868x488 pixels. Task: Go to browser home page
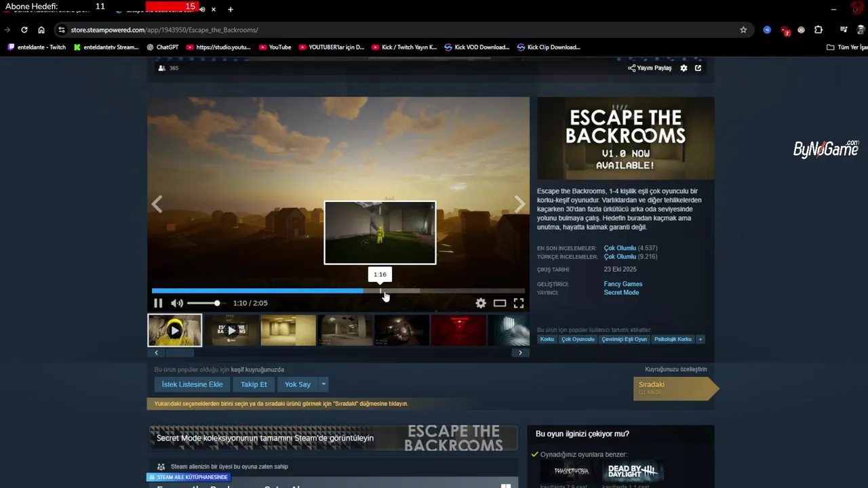[x=41, y=30]
